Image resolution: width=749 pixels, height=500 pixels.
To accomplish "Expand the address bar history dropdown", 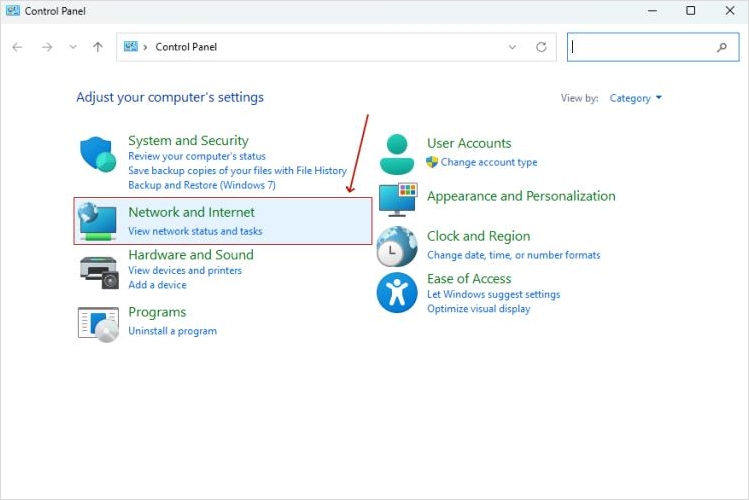I will (512, 47).
